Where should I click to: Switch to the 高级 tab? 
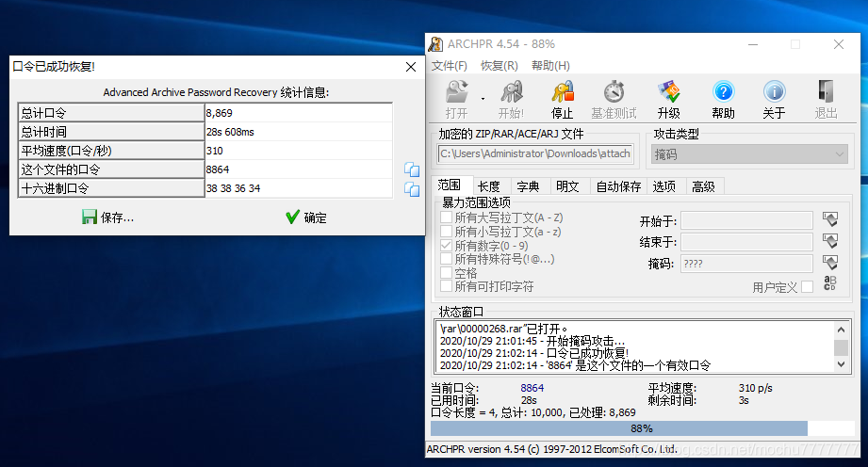click(704, 186)
